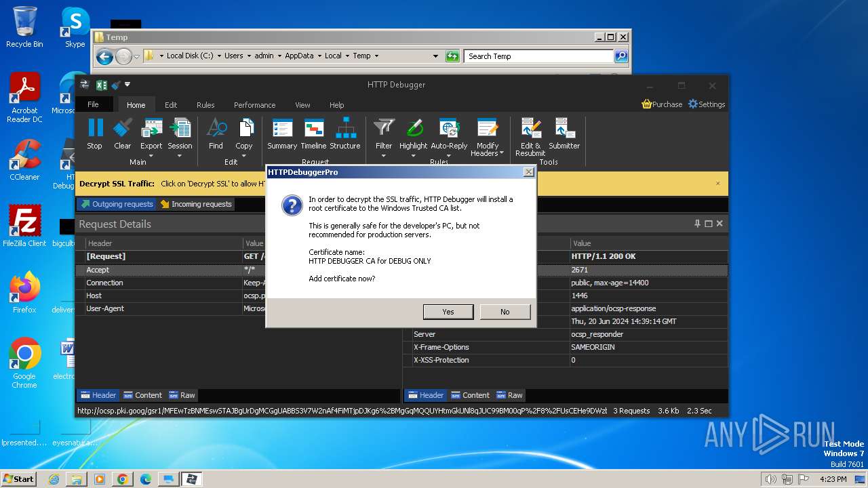The height and width of the screenshot is (488, 868).
Task: Select response pane Header tab
Action: pos(425,395)
